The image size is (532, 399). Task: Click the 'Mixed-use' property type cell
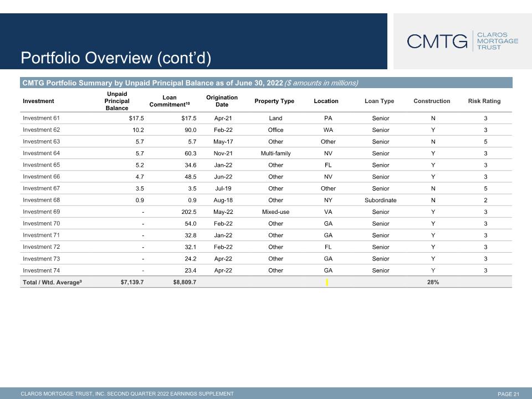(275, 212)
